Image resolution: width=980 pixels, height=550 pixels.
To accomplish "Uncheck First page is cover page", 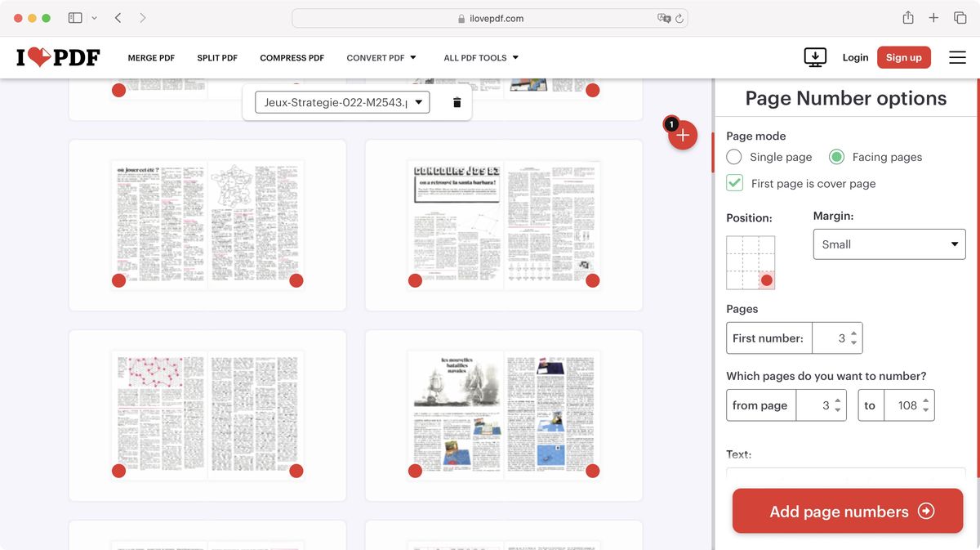I will [x=734, y=183].
